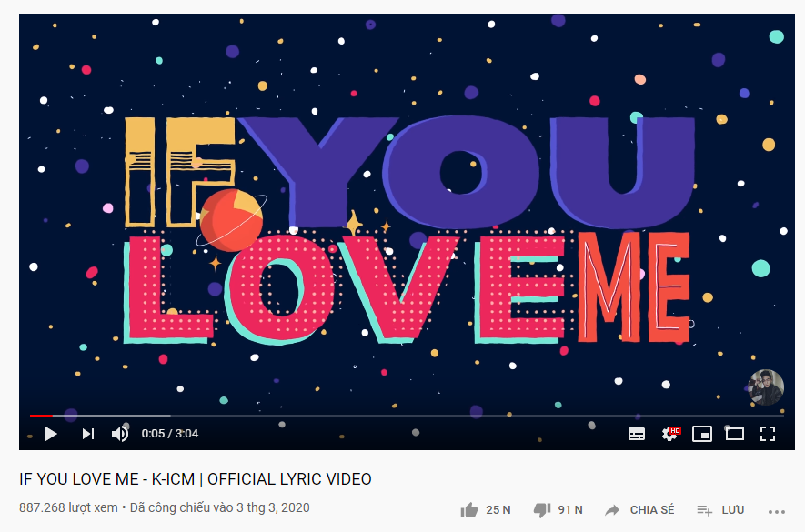Open the HD settings gear menu
The height and width of the screenshot is (532, 805).
pyautogui.click(x=670, y=434)
